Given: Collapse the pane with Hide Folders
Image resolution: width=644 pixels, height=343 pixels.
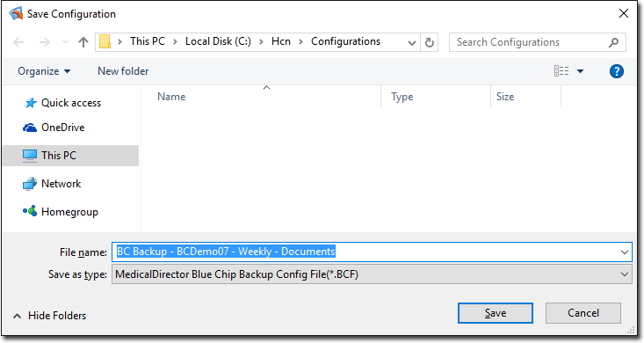Looking at the screenshot, I should 50,316.
